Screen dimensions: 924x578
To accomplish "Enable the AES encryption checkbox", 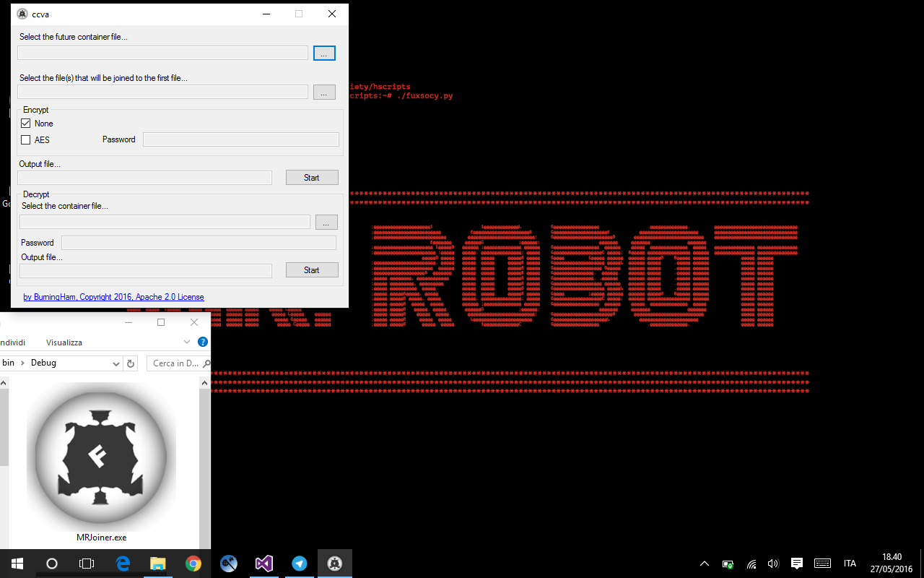I will (26, 140).
